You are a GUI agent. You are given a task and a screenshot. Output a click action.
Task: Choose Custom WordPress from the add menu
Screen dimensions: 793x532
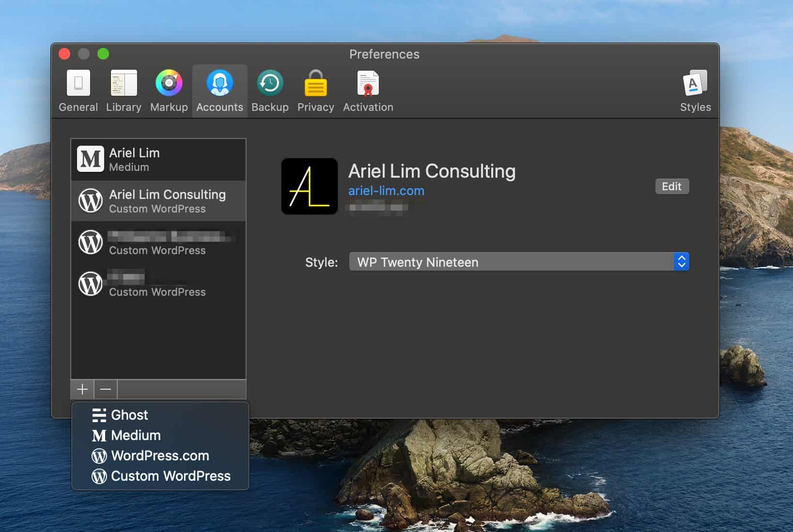[x=160, y=476]
